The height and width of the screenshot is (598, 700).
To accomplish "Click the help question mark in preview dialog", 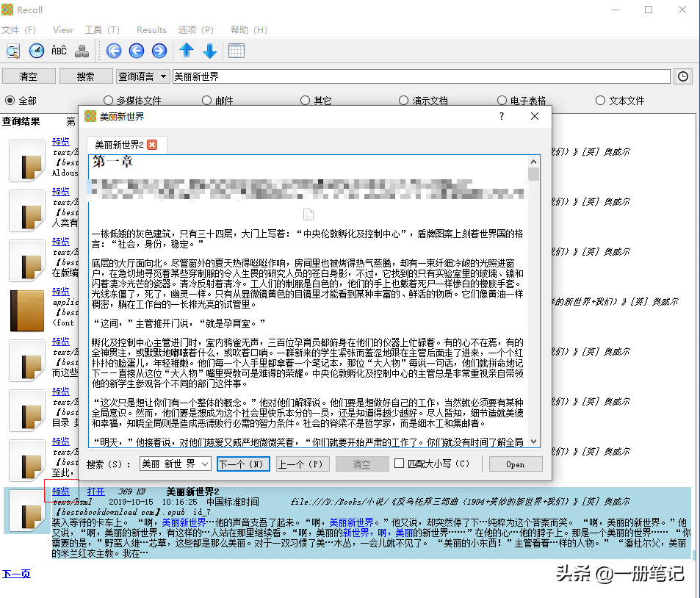I will pos(502,116).
